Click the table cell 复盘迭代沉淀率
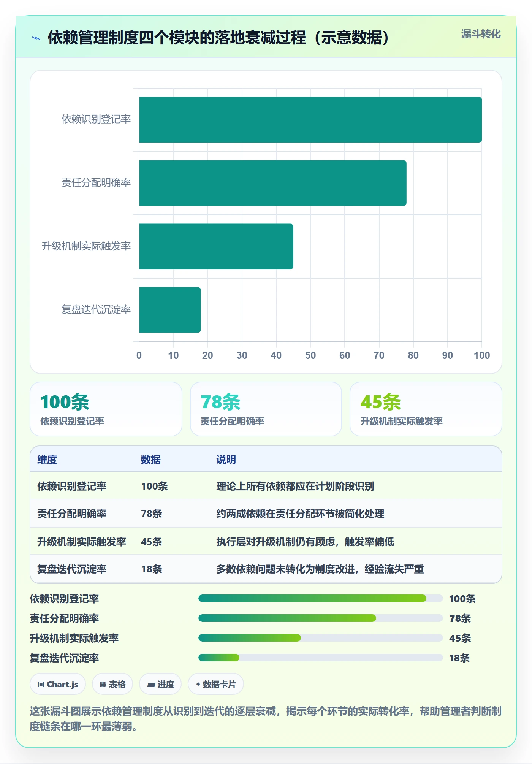532x764 pixels. (x=72, y=569)
